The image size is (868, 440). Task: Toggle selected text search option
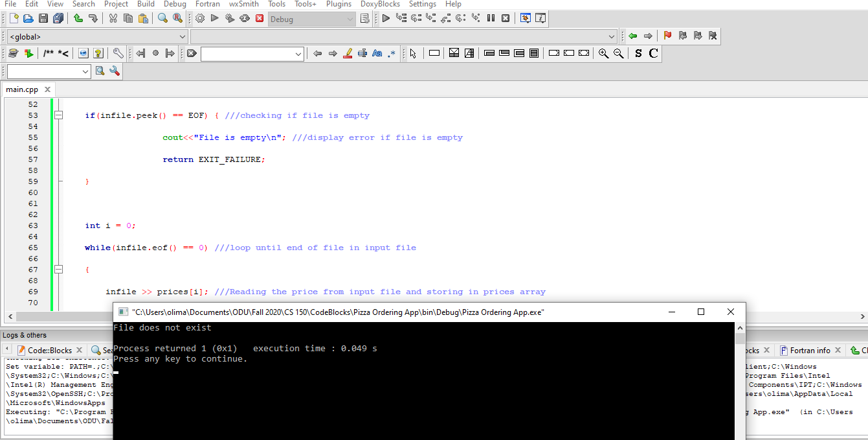[x=362, y=53]
